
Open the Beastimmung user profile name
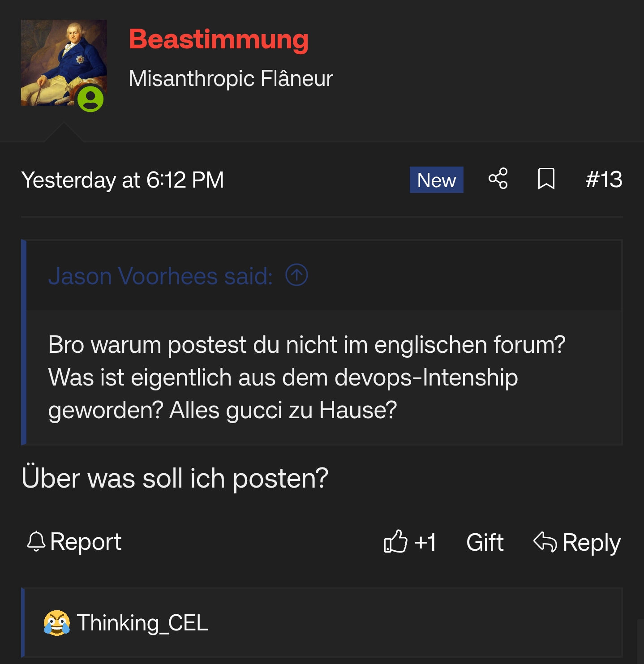click(219, 39)
